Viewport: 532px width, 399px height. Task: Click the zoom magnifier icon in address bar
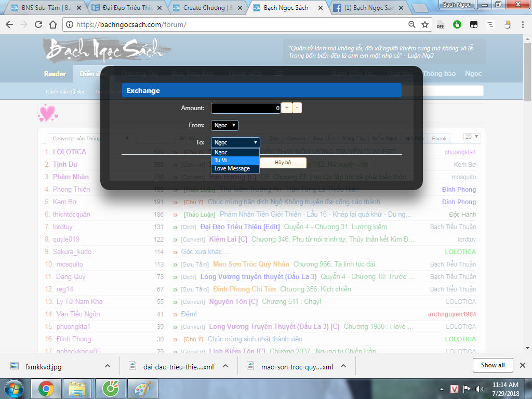(412, 24)
